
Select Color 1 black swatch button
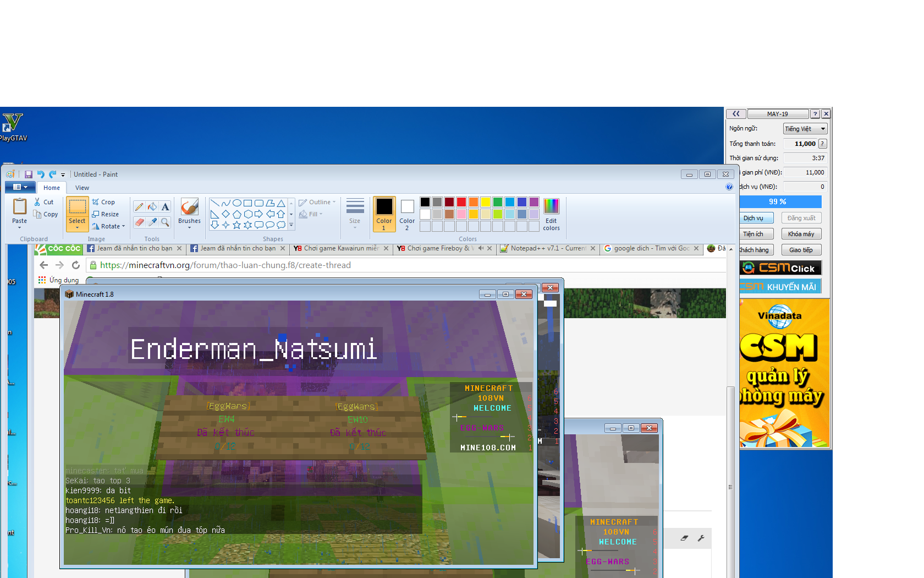point(384,214)
